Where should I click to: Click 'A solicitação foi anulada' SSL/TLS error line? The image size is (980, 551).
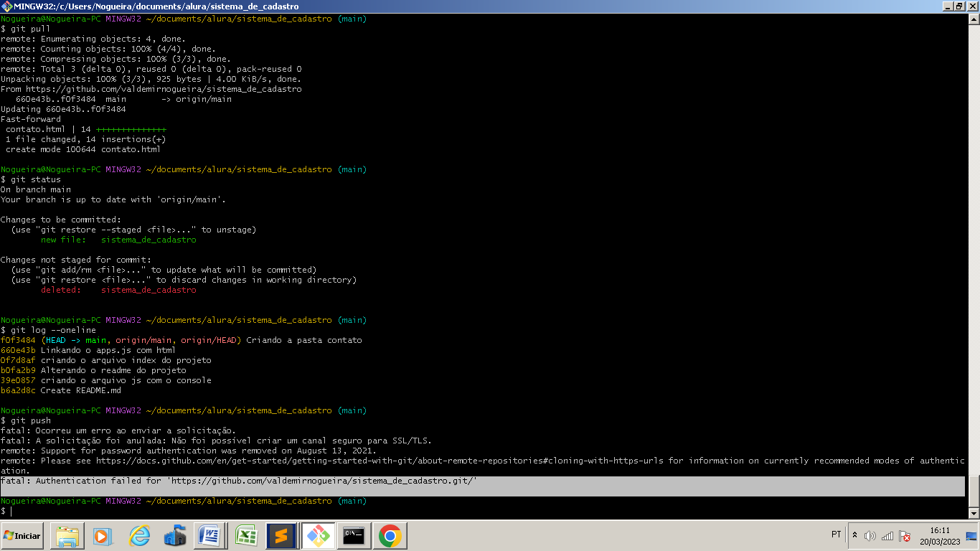pos(216,441)
